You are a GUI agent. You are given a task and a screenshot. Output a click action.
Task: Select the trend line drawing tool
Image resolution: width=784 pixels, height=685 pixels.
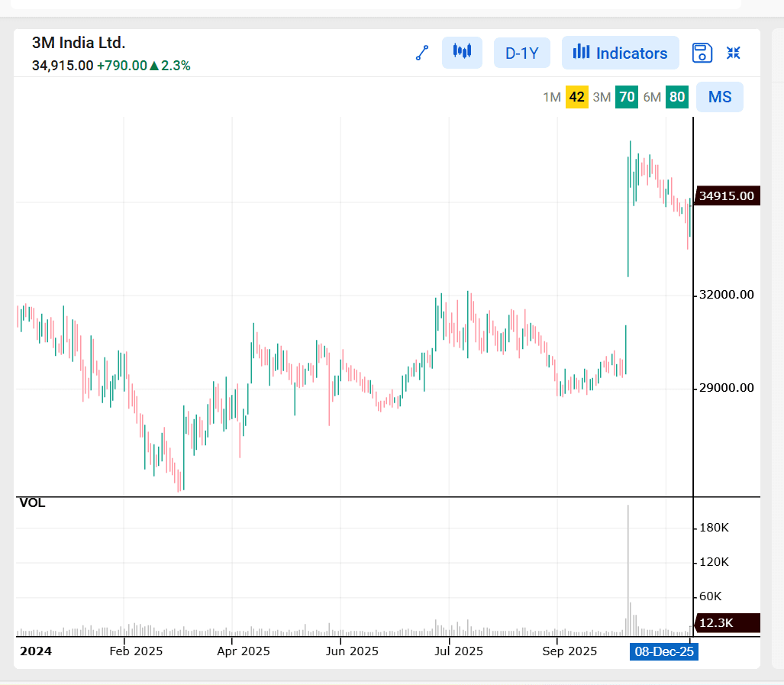[422, 53]
